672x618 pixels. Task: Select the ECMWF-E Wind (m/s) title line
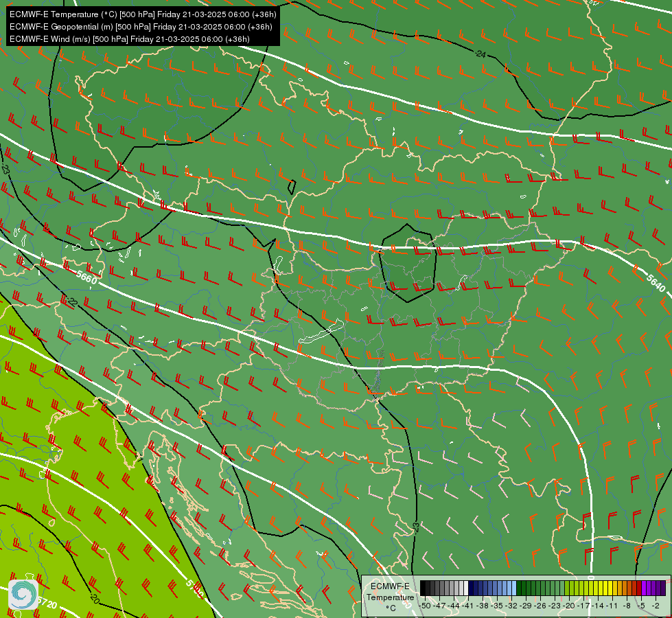pyautogui.click(x=130, y=39)
